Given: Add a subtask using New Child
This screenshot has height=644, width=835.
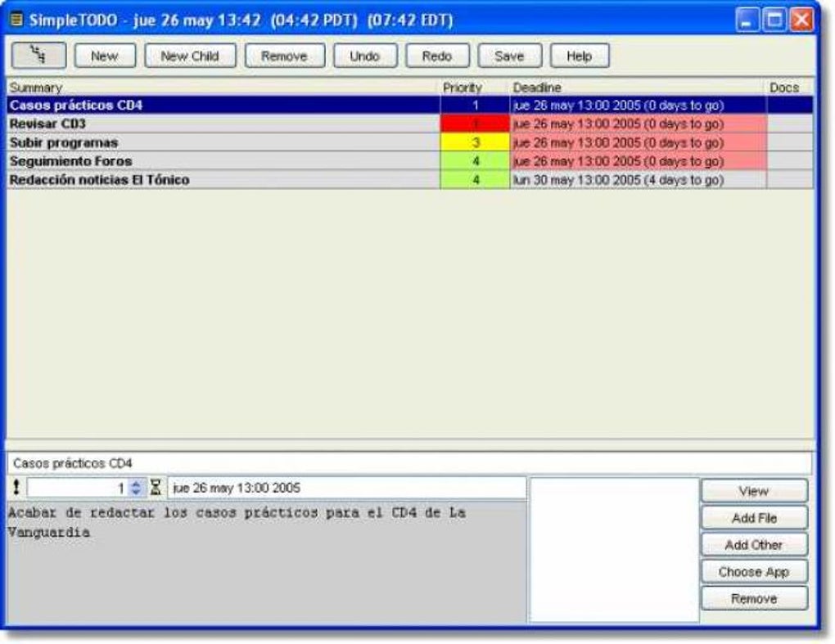Looking at the screenshot, I should 190,56.
